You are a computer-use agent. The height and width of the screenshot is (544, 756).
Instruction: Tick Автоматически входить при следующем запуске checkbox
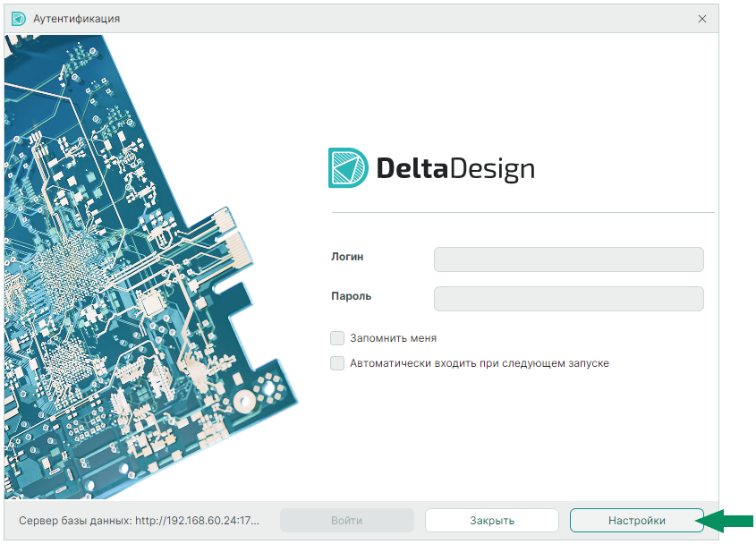tap(337, 363)
